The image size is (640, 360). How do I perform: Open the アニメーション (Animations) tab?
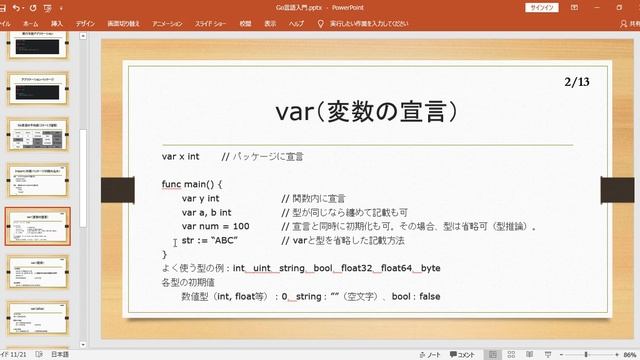point(167,24)
